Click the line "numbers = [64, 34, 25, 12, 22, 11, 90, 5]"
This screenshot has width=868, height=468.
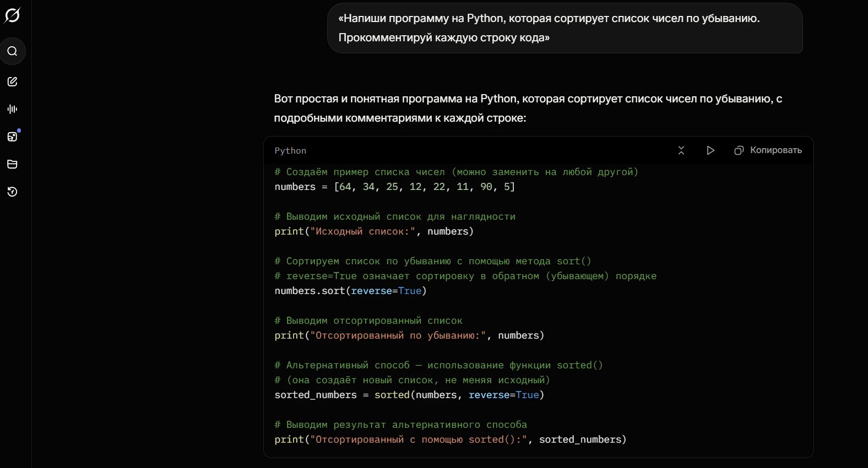pos(395,187)
